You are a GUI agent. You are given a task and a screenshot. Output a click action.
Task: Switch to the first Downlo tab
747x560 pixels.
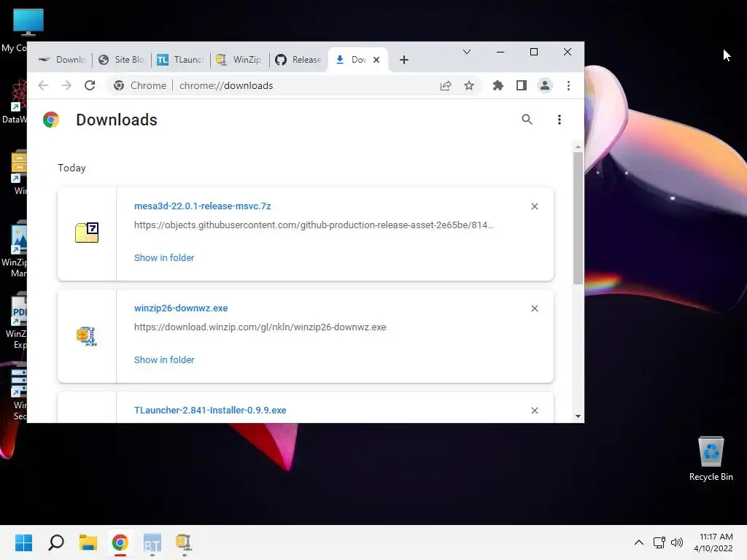click(63, 60)
